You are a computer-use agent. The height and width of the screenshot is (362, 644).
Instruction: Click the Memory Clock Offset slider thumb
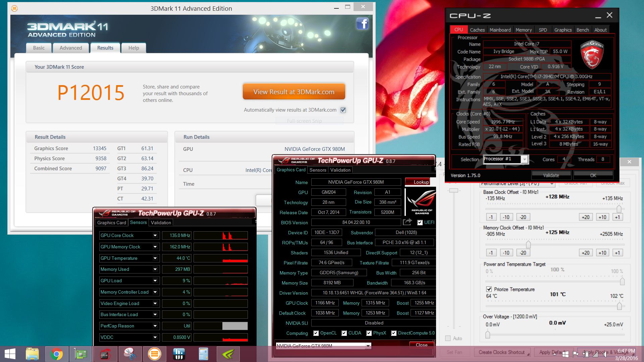click(x=528, y=244)
